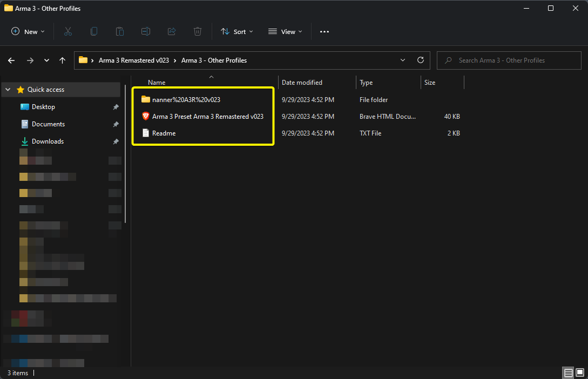Click the Readme document icon
Screen dimensions: 588x379
tap(146, 133)
